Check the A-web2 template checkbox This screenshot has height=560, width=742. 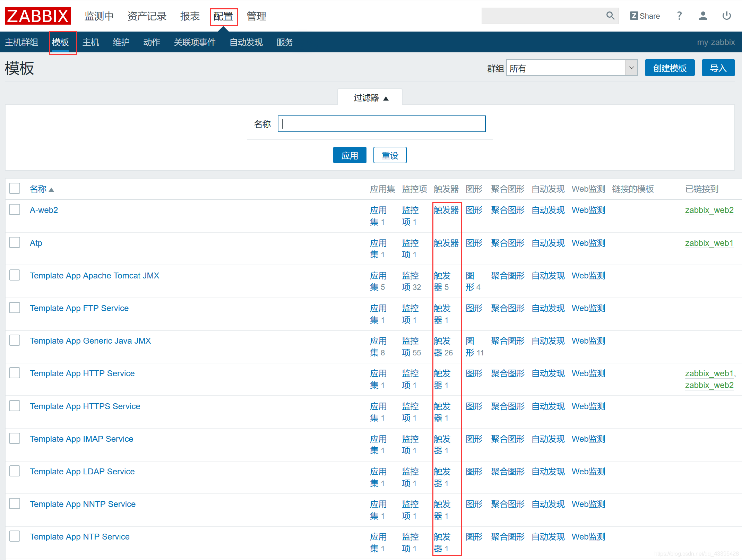(15, 209)
